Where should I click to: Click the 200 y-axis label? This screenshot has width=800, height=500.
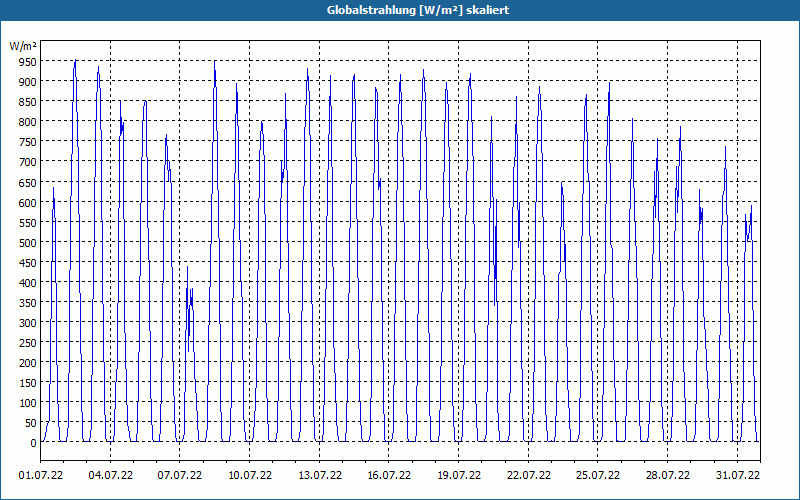point(27,363)
